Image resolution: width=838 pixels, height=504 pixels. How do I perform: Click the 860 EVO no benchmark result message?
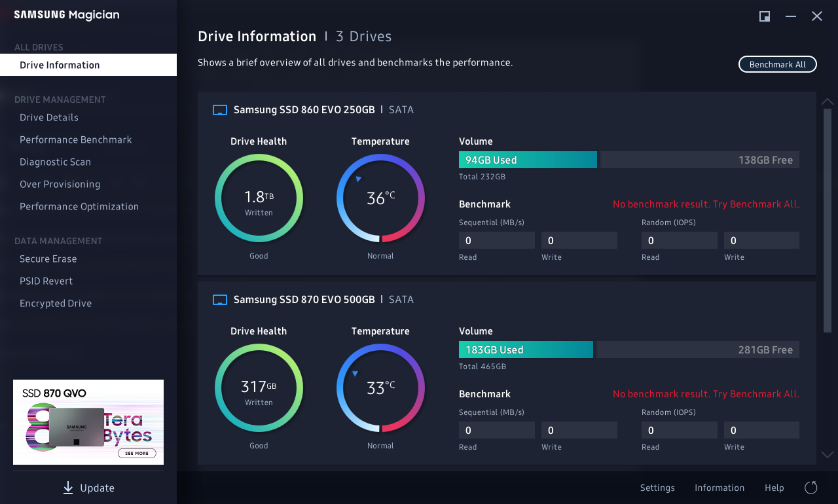click(706, 204)
